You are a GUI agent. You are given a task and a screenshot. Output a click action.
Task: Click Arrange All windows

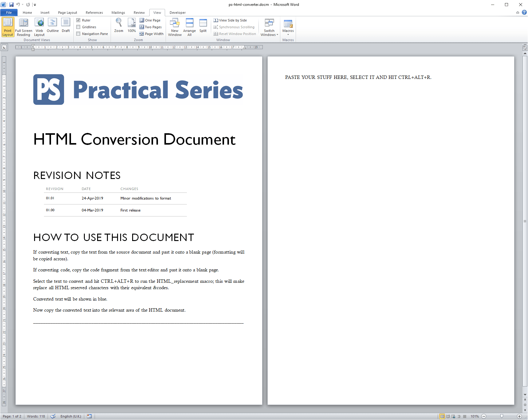click(189, 27)
